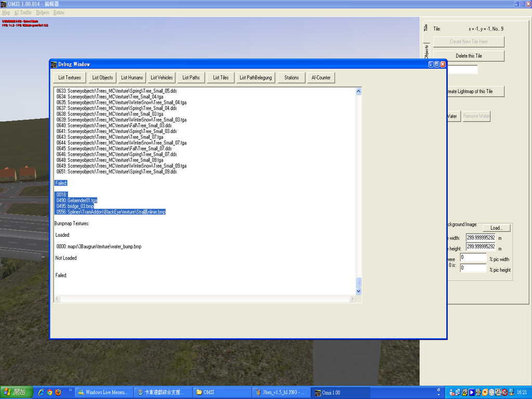The width and height of the screenshot is (532, 399).
Task: Show the List Humans output
Action: [x=132, y=77]
